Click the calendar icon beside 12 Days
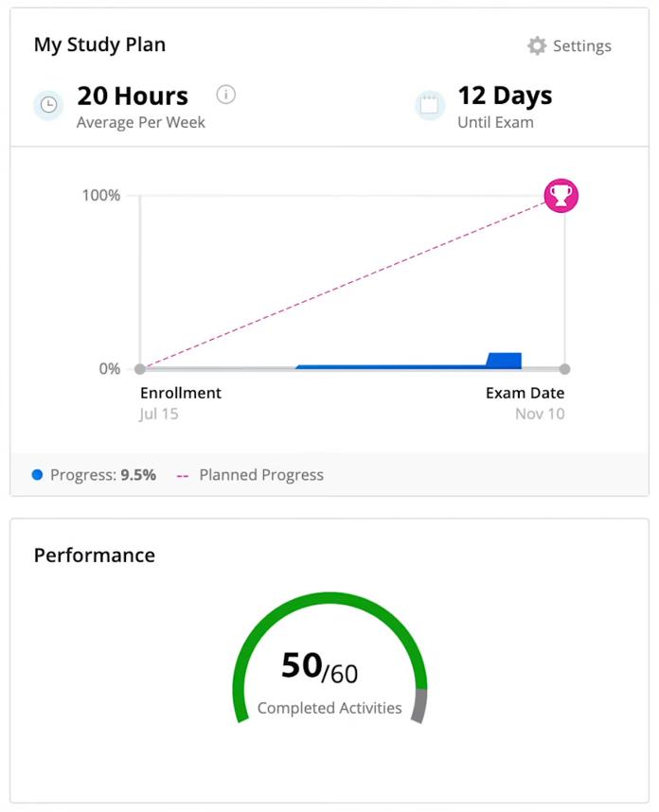659x812 pixels. tap(431, 105)
